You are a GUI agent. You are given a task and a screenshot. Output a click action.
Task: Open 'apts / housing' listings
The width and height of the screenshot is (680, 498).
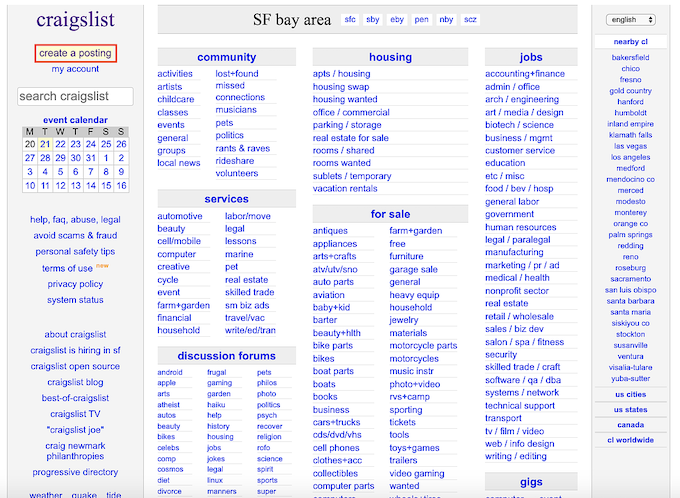point(341,74)
